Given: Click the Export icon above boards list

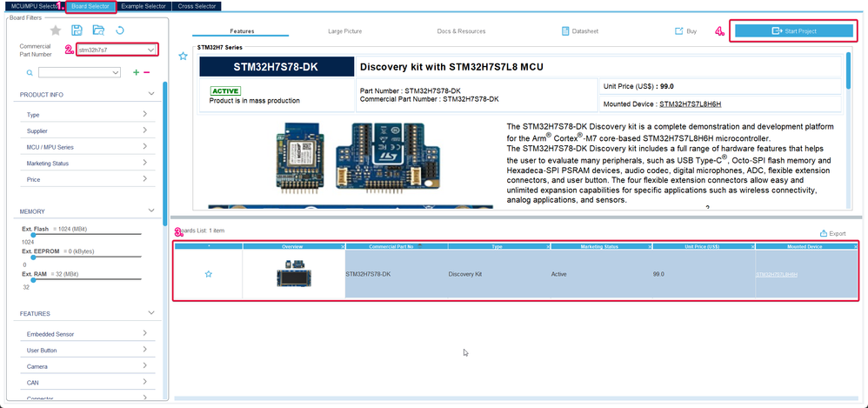Looking at the screenshot, I should click(823, 233).
